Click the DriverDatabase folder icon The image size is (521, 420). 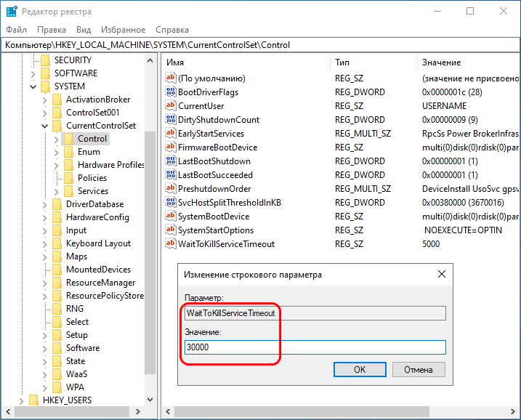pyautogui.click(x=57, y=204)
